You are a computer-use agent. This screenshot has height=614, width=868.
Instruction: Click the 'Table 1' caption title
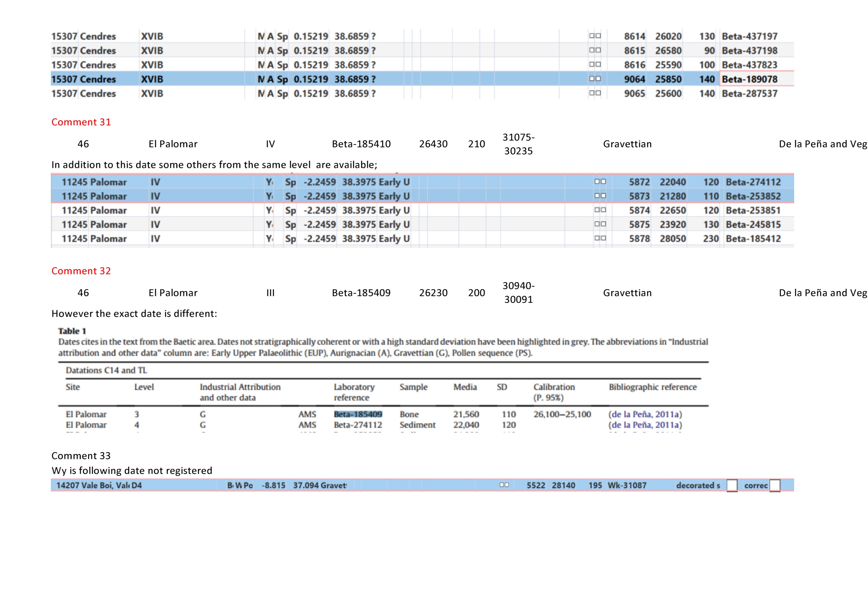[x=72, y=331]
